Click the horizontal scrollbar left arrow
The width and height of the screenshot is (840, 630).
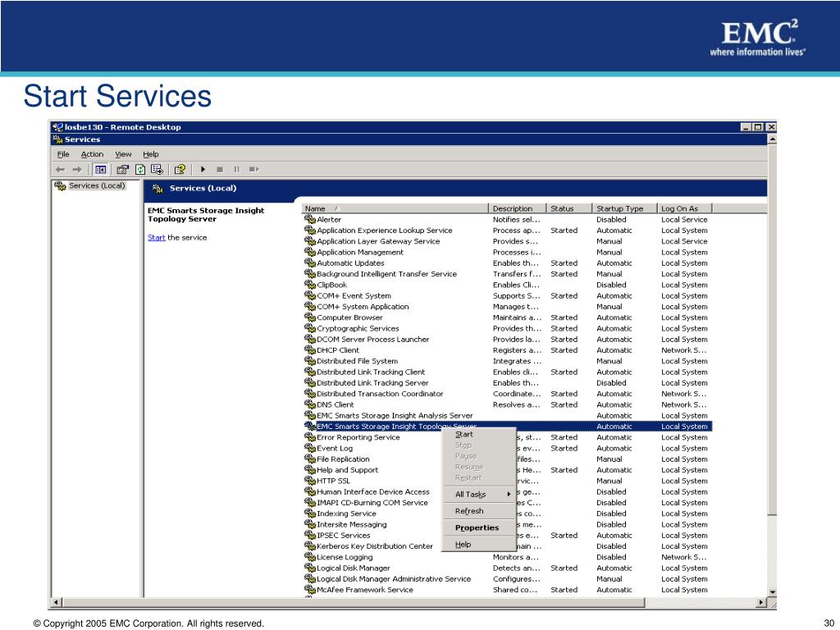point(57,602)
